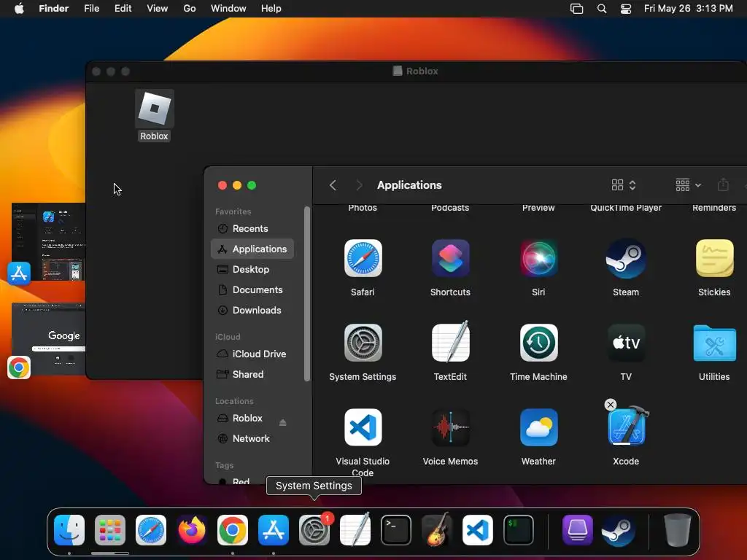Select the Roblox icon in the Roblox window
Image resolution: width=747 pixels, height=560 pixels.
pos(155,109)
